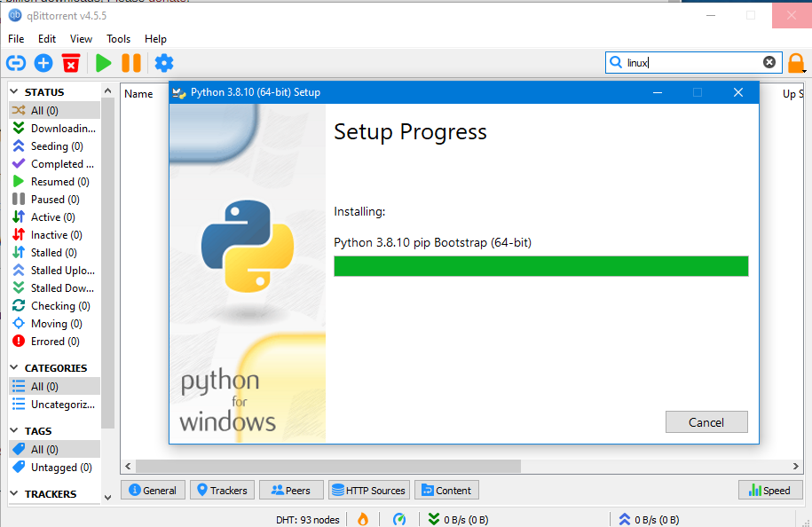
Task: Collapse the TAGS section
Action: pos(15,431)
